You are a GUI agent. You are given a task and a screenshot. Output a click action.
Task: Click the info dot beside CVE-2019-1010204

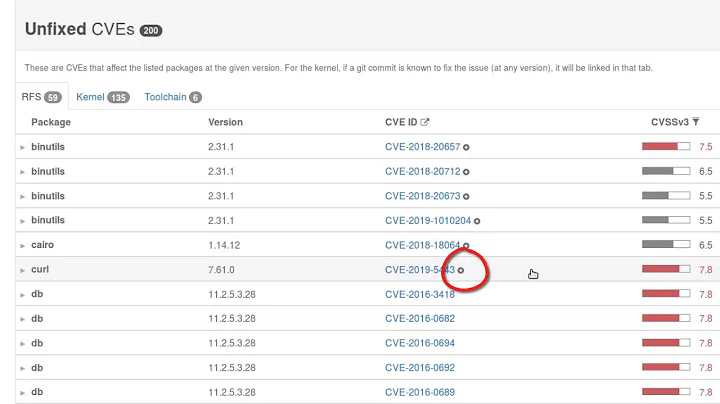point(477,221)
